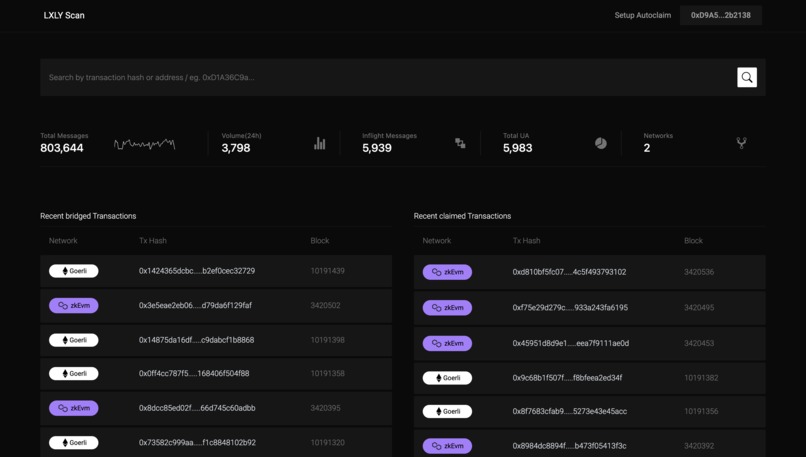
Task: Click the Goerli badge for tx 0x0ff4cc787f5
Action: point(74,374)
